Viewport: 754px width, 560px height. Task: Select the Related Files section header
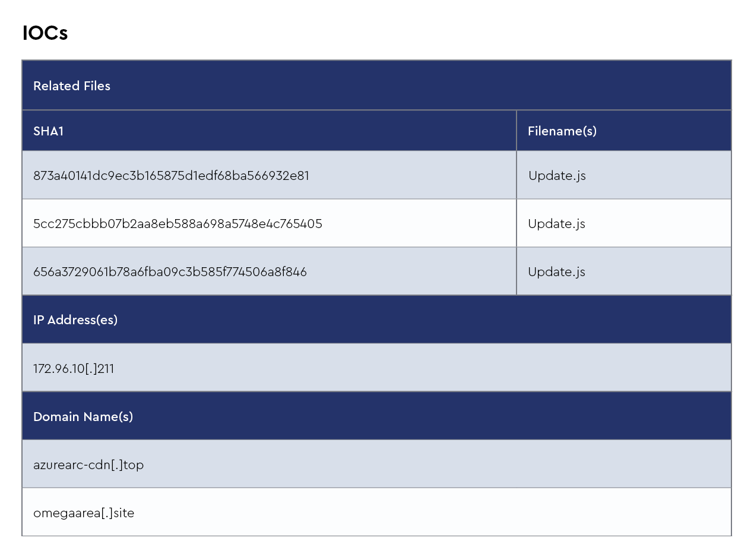click(x=72, y=86)
